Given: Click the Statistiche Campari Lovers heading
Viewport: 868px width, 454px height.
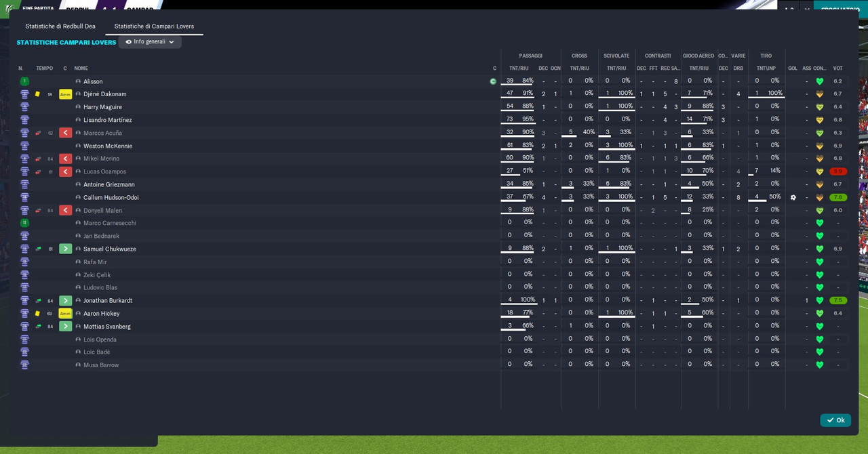Looking at the screenshot, I should point(66,43).
